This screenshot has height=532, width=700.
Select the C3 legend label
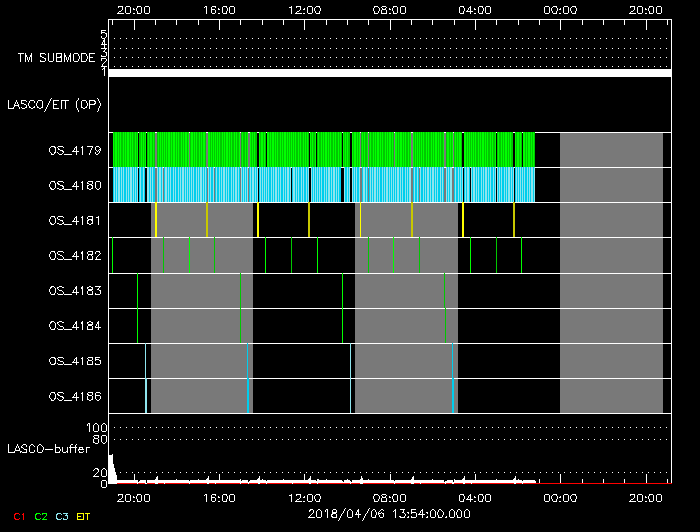click(64, 516)
